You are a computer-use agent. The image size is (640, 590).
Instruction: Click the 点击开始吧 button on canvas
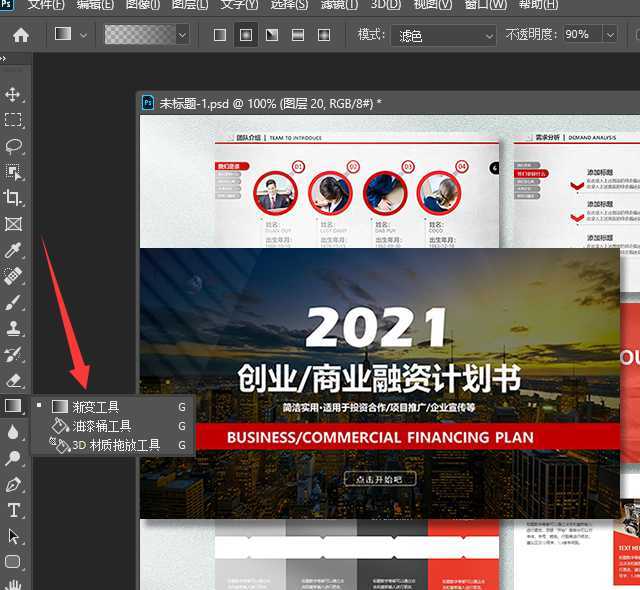(380, 479)
